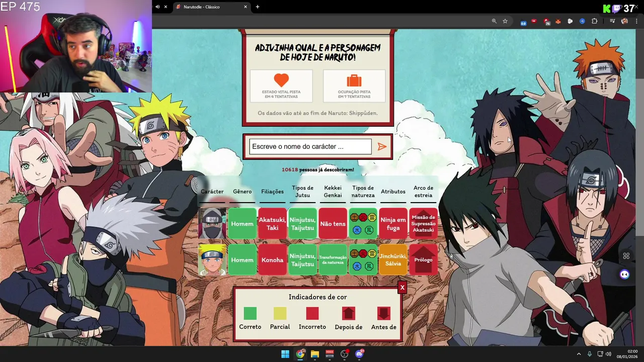This screenshot has width=644, height=362.
Task: Open File Explorer from the taskbar
Action: [315, 354]
